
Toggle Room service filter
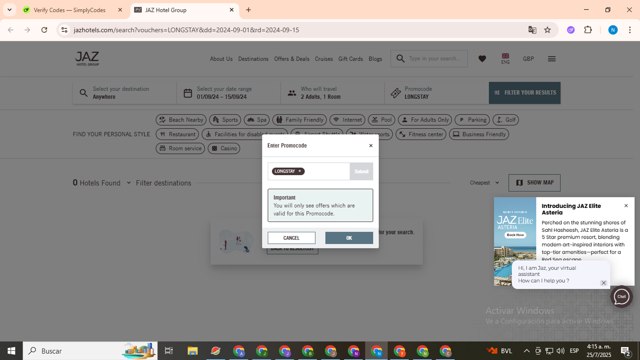(180, 148)
